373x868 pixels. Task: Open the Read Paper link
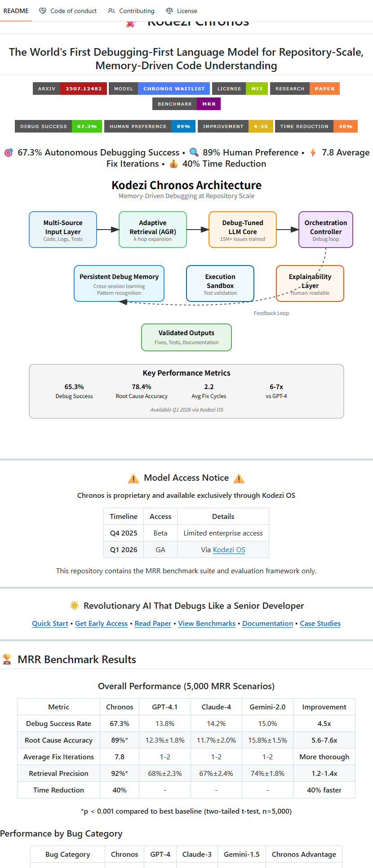[x=153, y=624]
